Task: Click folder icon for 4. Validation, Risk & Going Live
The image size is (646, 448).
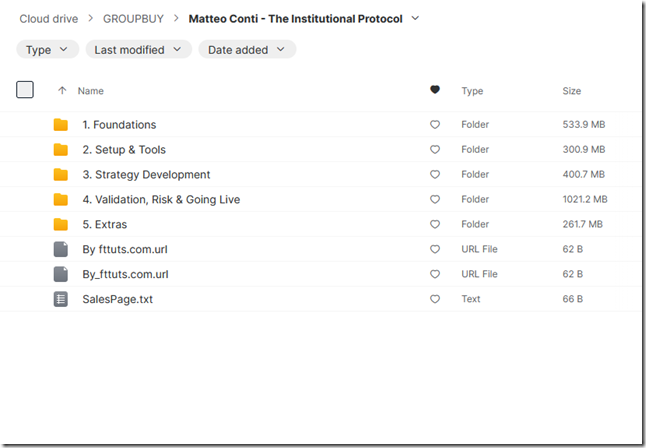Action: [61, 199]
